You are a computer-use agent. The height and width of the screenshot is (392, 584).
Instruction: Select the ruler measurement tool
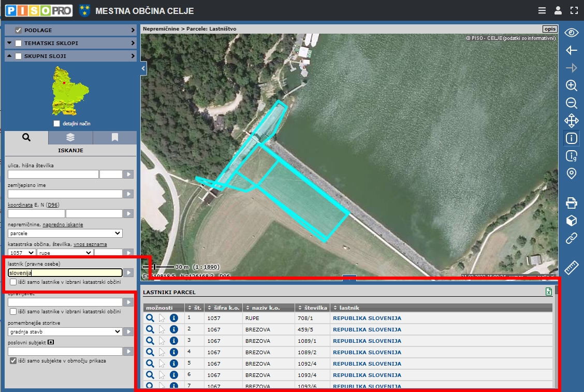click(571, 268)
